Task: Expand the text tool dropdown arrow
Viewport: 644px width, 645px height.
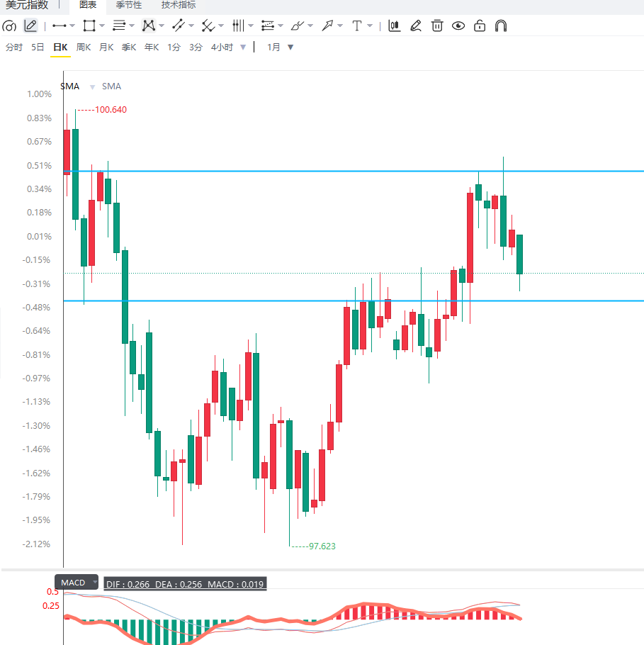Action: tap(370, 26)
